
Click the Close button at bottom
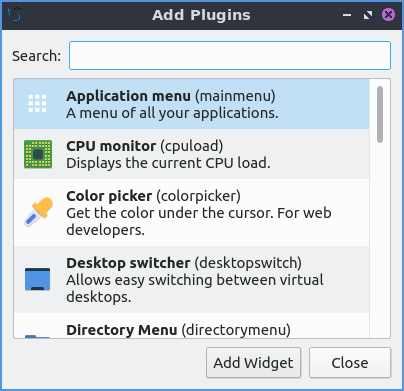(x=350, y=363)
